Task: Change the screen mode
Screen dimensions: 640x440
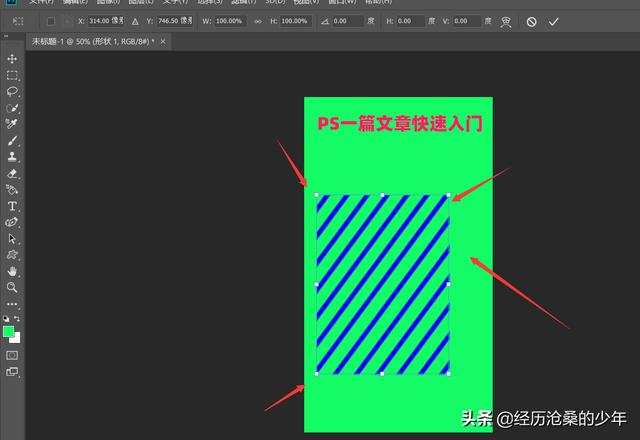Action: coord(12,372)
